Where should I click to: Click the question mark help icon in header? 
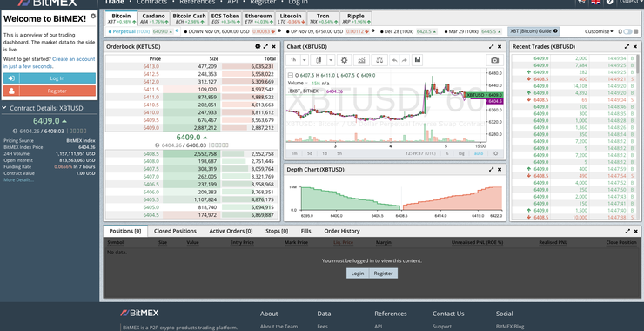[609, 2]
